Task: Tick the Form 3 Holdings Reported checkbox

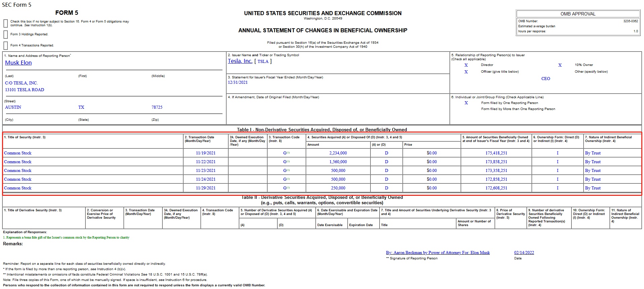Action: click(x=5, y=34)
